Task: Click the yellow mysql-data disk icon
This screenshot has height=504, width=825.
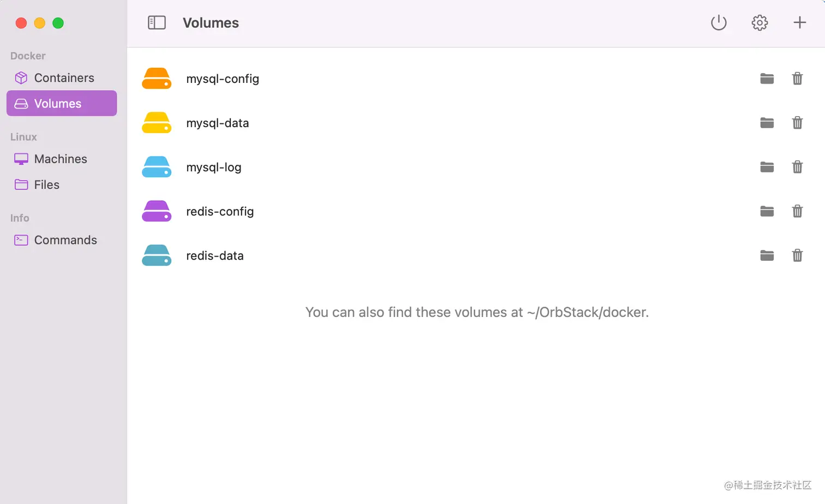Action: [157, 123]
